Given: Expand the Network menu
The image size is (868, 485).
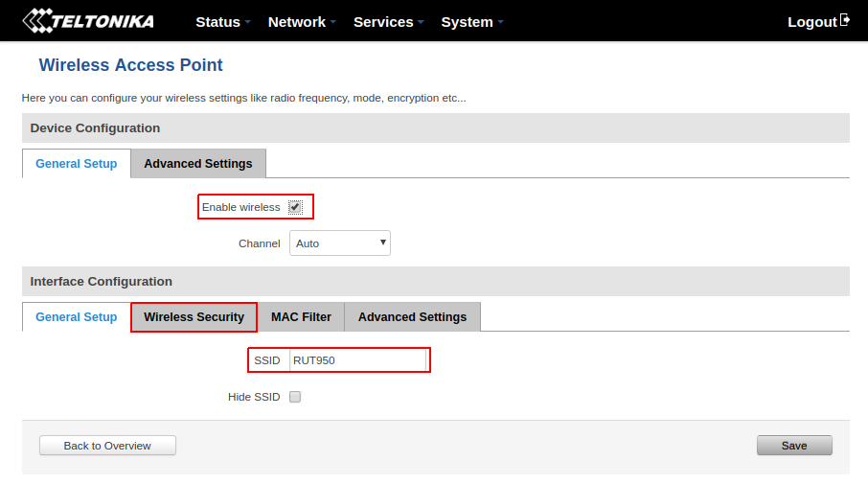Looking at the screenshot, I should 301,21.
